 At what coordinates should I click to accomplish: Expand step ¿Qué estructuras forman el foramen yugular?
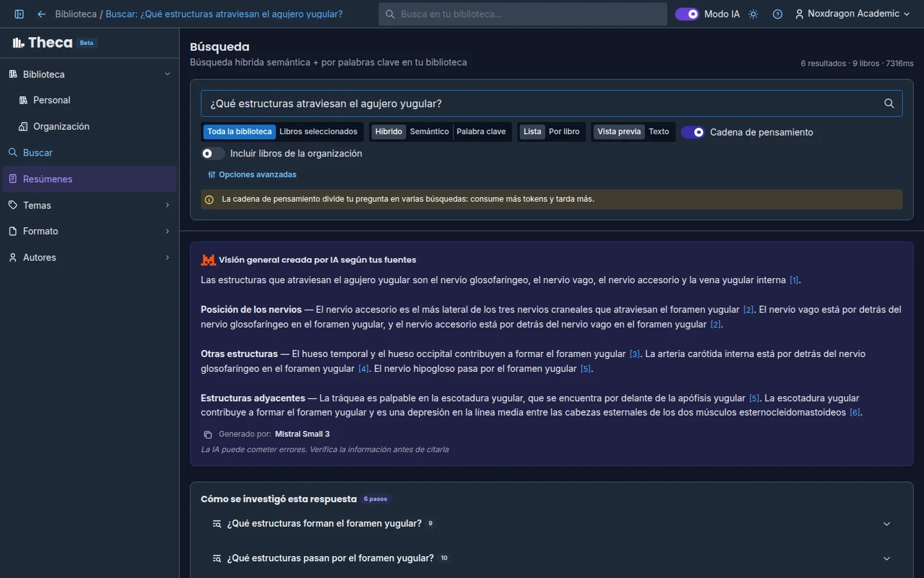[552, 524]
